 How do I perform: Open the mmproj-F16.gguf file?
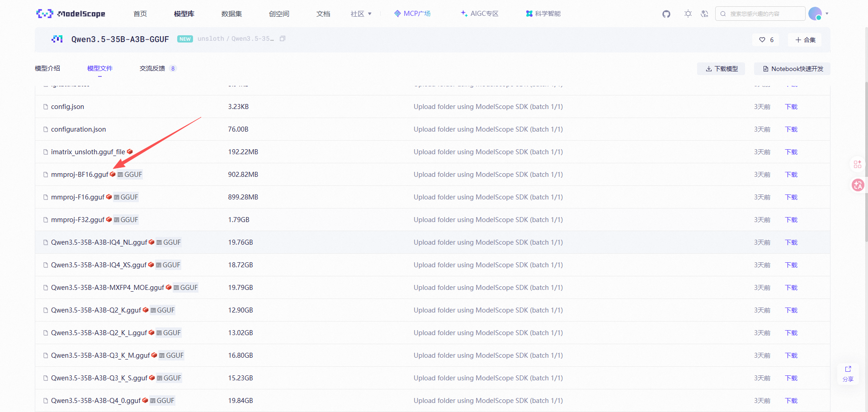tap(78, 197)
